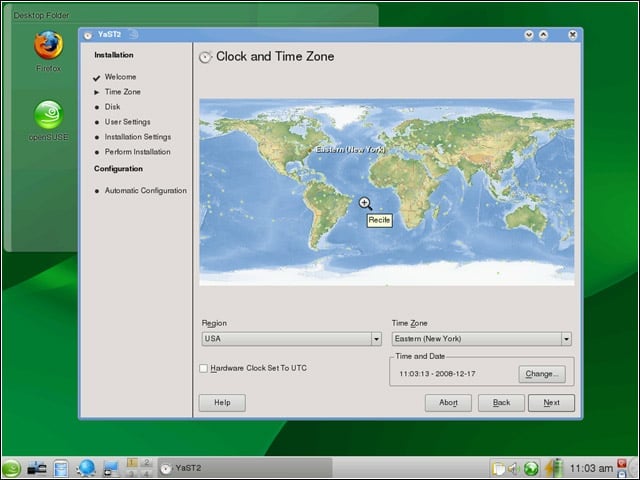The image size is (640, 480).
Task: Click the red lock/logout panel icon
Action: 622,463
